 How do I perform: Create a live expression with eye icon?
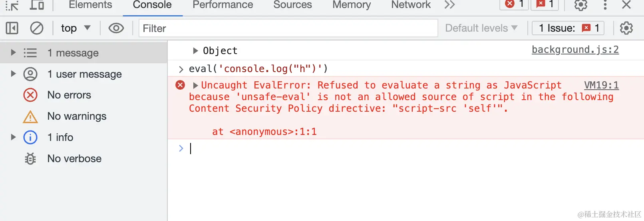(x=116, y=28)
